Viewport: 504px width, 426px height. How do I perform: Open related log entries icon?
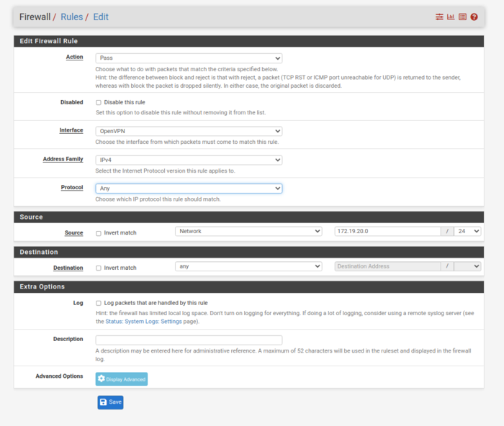click(x=462, y=17)
